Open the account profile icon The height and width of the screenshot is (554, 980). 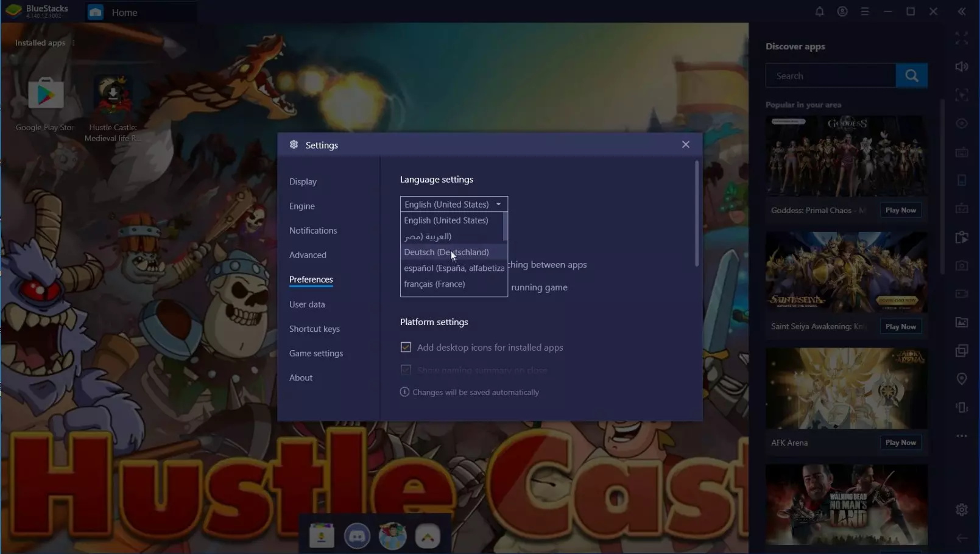point(842,12)
